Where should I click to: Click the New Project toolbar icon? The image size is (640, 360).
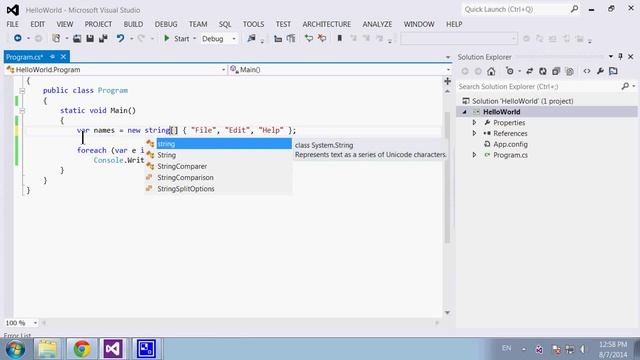pos(56,38)
